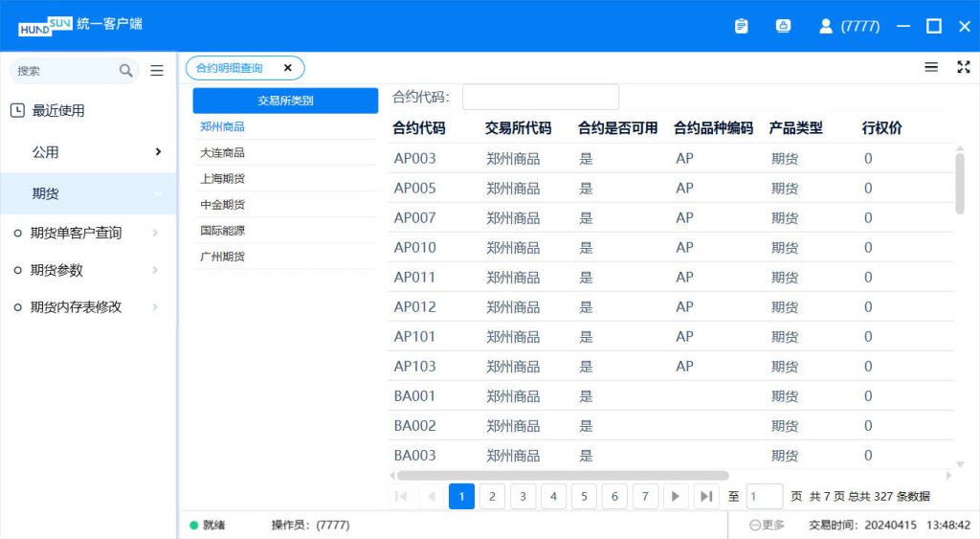Open the tab list menu icon
The width and height of the screenshot is (980, 539).
pos(930,67)
